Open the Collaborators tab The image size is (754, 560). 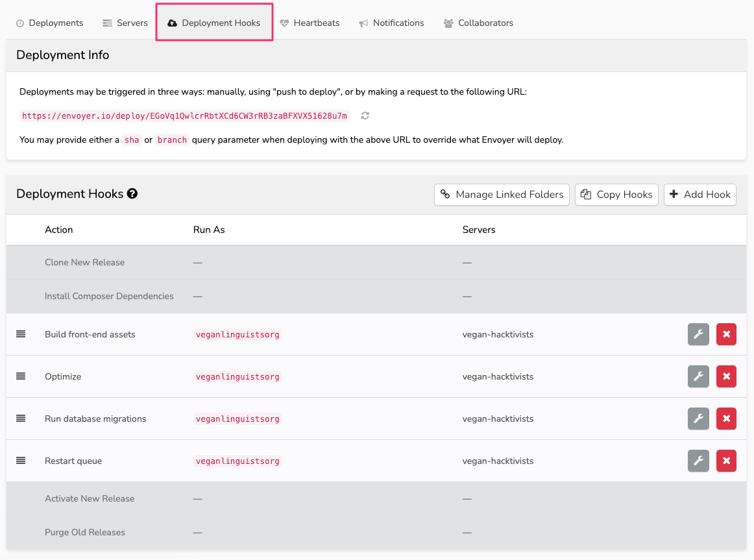(x=478, y=23)
